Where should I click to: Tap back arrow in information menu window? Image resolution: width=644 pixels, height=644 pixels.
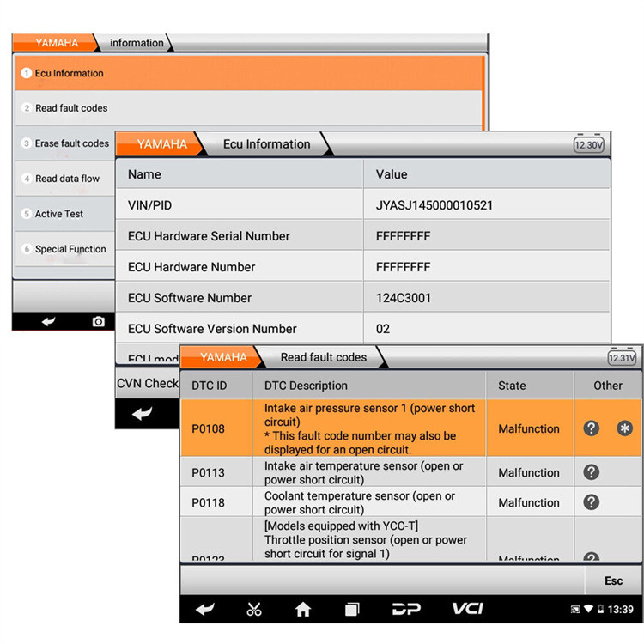pos(48,321)
